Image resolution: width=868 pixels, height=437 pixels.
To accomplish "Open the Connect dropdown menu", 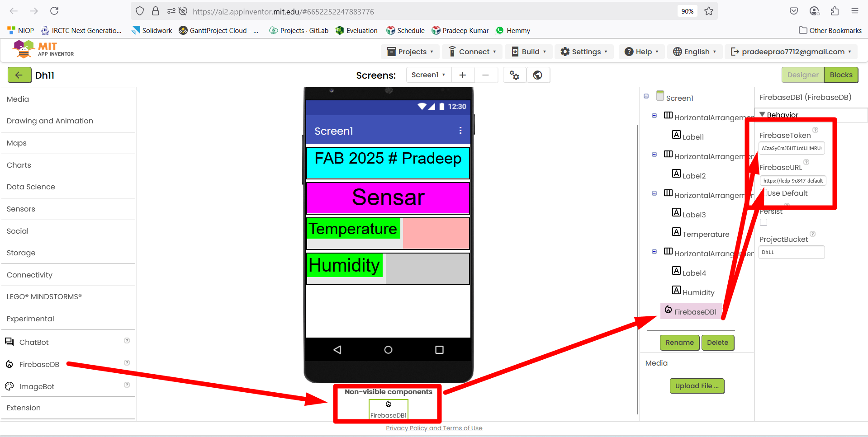I will pyautogui.click(x=472, y=52).
